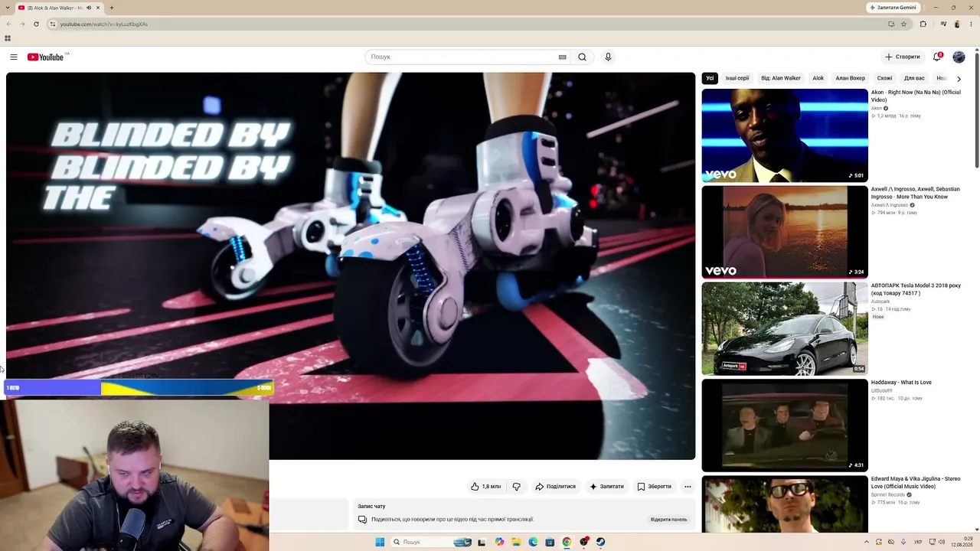The height and width of the screenshot is (551, 980).
Task: Click the magnifier search button
Action: tap(582, 57)
